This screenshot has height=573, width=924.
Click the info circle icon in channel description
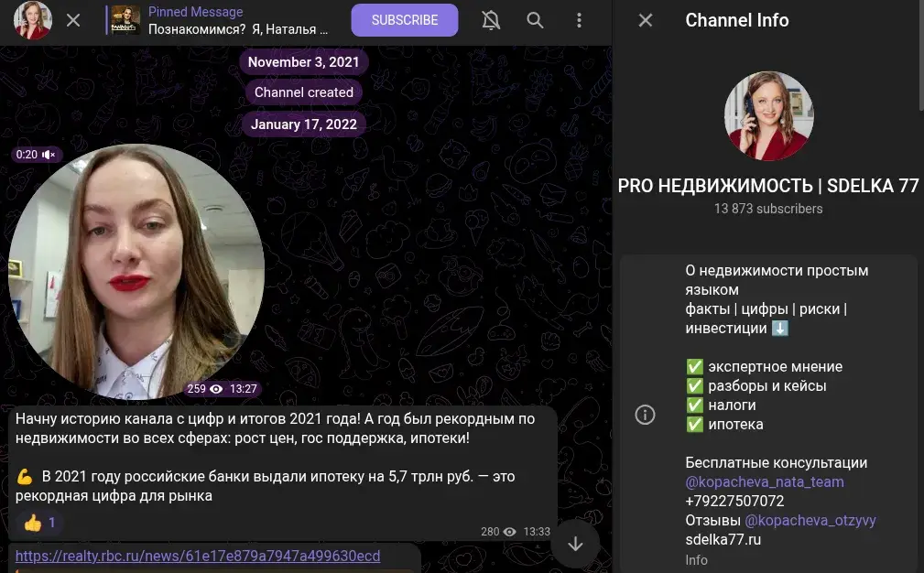[646, 416]
